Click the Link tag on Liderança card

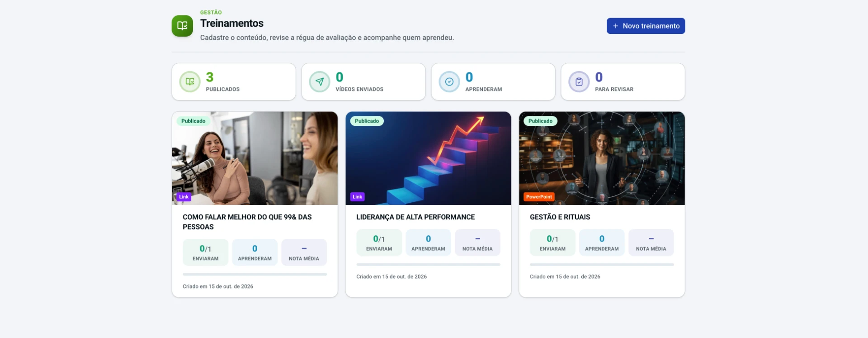(x=357, y=197)
